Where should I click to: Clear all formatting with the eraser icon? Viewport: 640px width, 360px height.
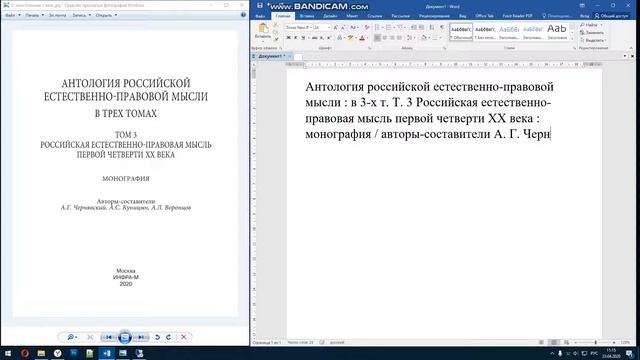click(x=367, y=27)
